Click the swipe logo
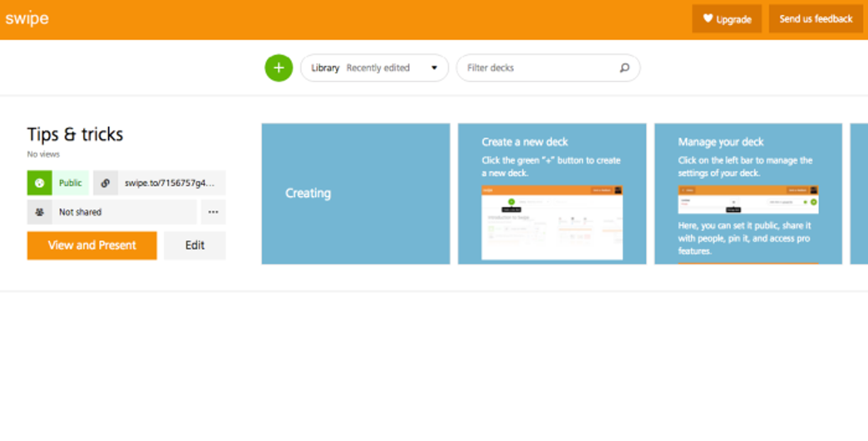868x441 pixels. click(x=27, y=19)
